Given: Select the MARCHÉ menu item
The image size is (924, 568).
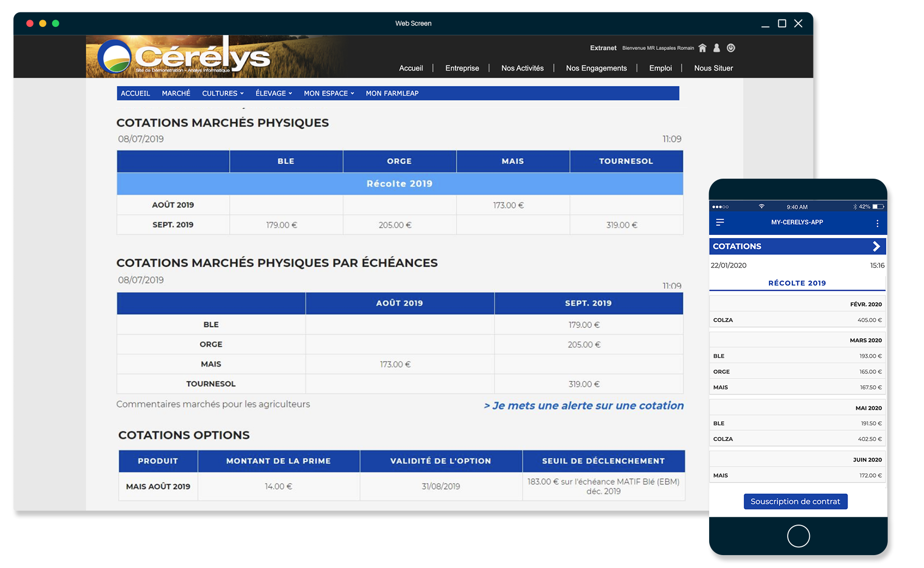Looking at the screenshot, I should (176, 93).
